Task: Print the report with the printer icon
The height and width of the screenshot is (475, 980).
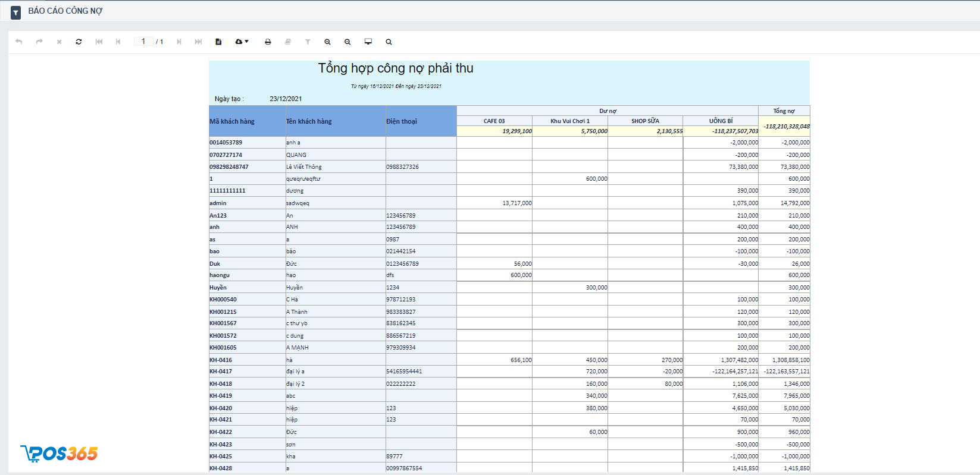Action: click(268, 42)
